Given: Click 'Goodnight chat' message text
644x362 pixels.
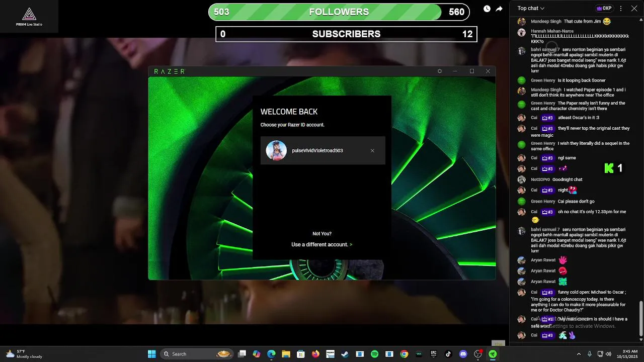Looking at the screenshot, I should 567,179.
